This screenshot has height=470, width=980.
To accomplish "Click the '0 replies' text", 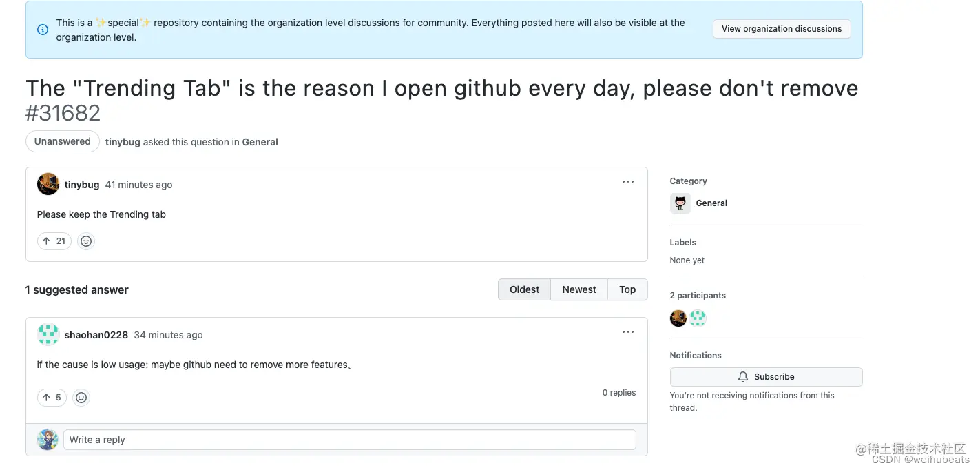I will [x=619, y=393].
